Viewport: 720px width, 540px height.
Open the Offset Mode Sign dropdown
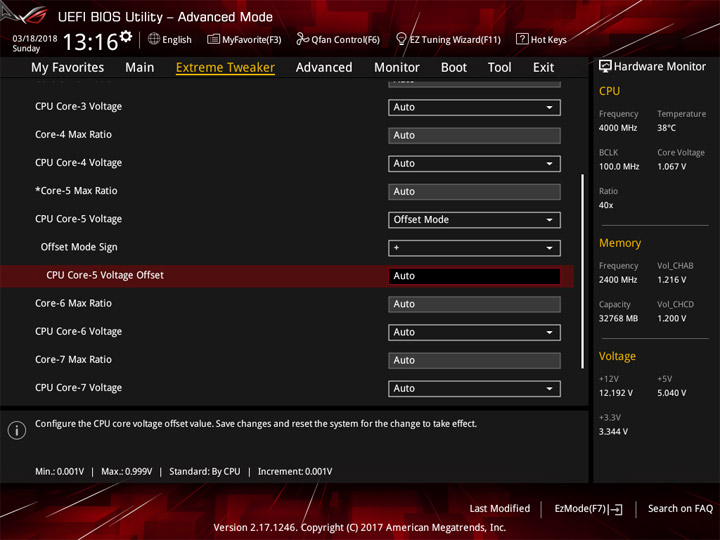tap(474, 248)
